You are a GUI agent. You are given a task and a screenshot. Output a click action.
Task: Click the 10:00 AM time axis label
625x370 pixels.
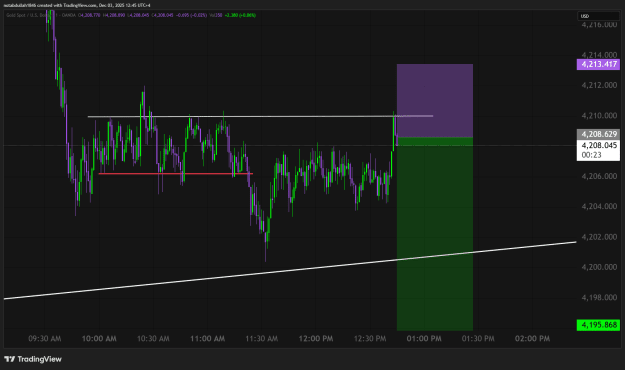tap(99, 339)
